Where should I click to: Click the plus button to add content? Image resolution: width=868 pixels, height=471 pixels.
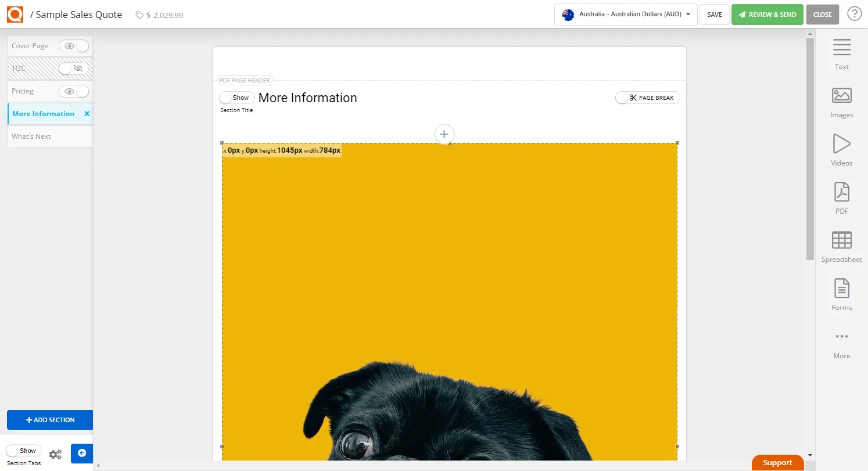[x=444, y=134]
